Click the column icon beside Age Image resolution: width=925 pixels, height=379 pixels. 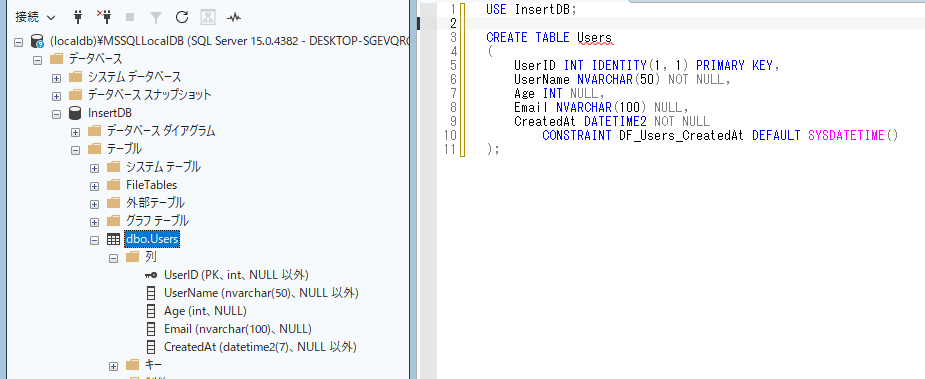(x=151, y=311)
